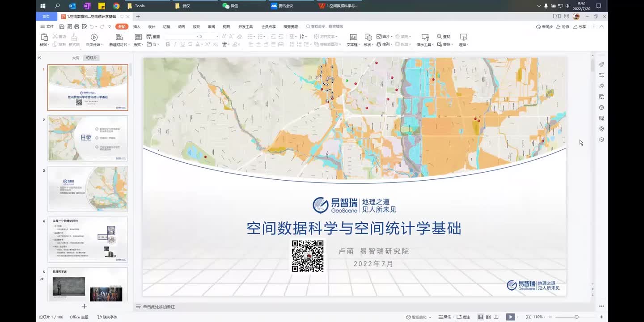Select slide 4 thumbnail 这是一个数据的时代
The image size is (644, 322).
88,240
